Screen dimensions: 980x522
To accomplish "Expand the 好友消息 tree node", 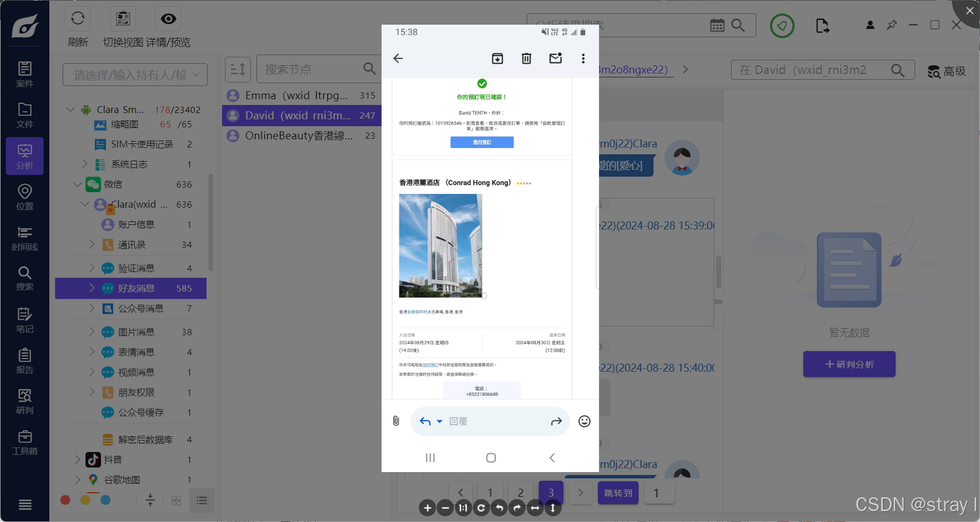I will 92,288.
